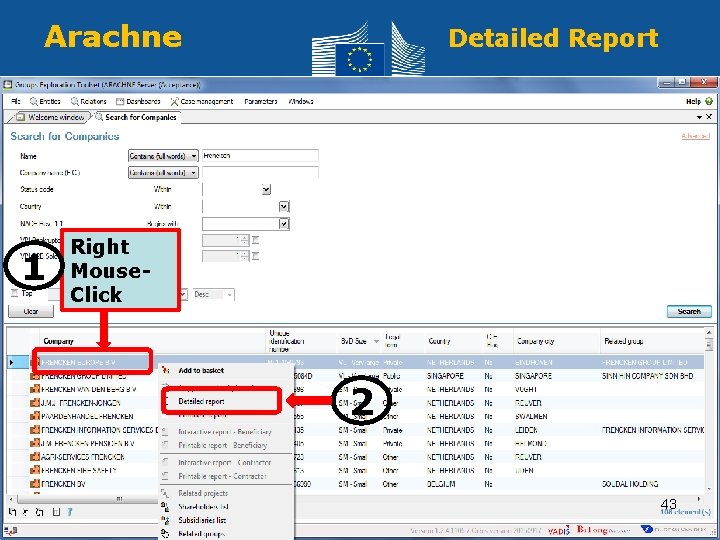Open the Windows menu

[x=301, y=101]
